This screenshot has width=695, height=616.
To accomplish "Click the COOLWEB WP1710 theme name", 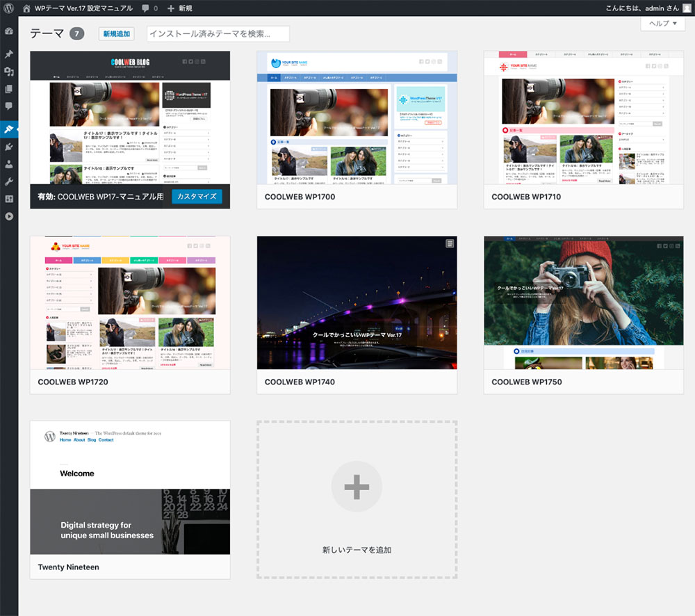I will tap(526, 197).
